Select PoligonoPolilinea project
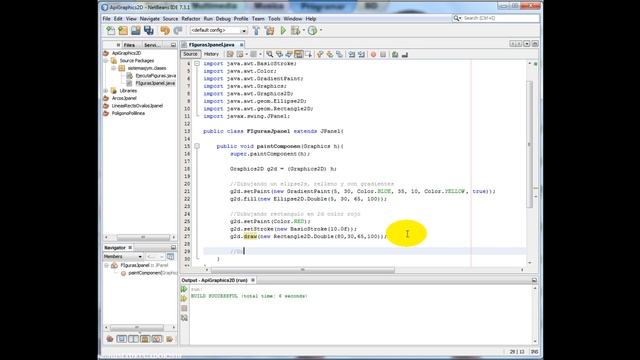This screenshot has width=640, height=360. click(x=128, y=113)
